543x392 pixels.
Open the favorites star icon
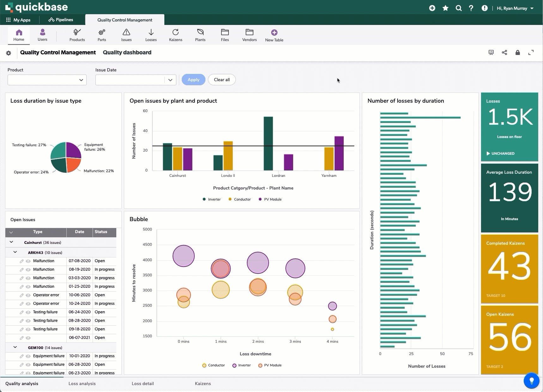coord(445,8)
